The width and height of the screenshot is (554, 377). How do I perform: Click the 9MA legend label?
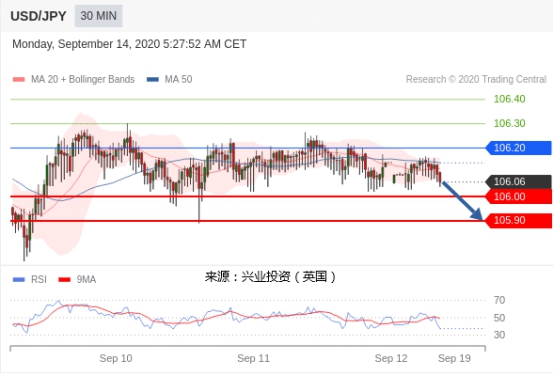tap(86, 279)
